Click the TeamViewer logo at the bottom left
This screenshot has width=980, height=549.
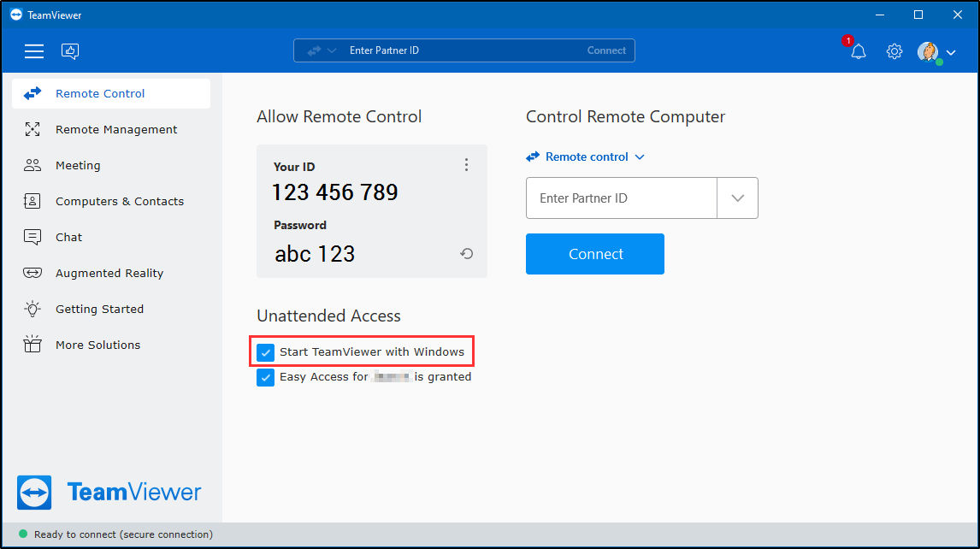[109, 492]
